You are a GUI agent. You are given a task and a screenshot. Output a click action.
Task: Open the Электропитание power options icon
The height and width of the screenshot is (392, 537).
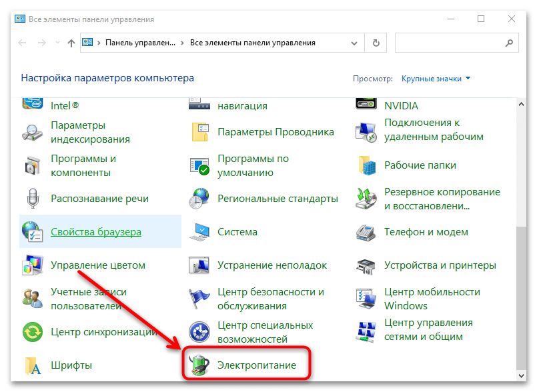(200, 365)
